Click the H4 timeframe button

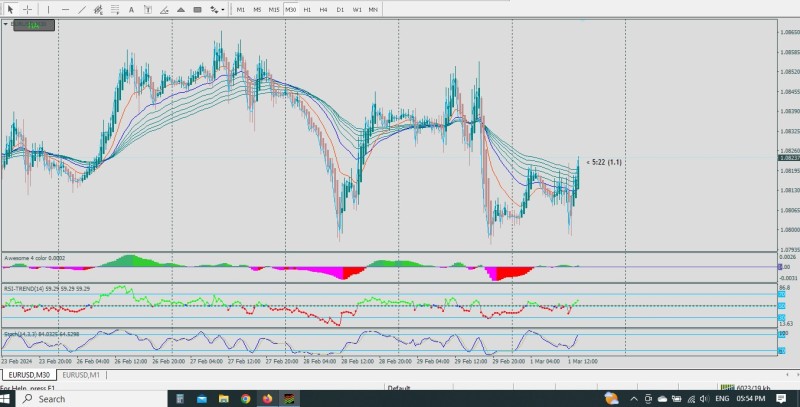click(x=323, y=9)
